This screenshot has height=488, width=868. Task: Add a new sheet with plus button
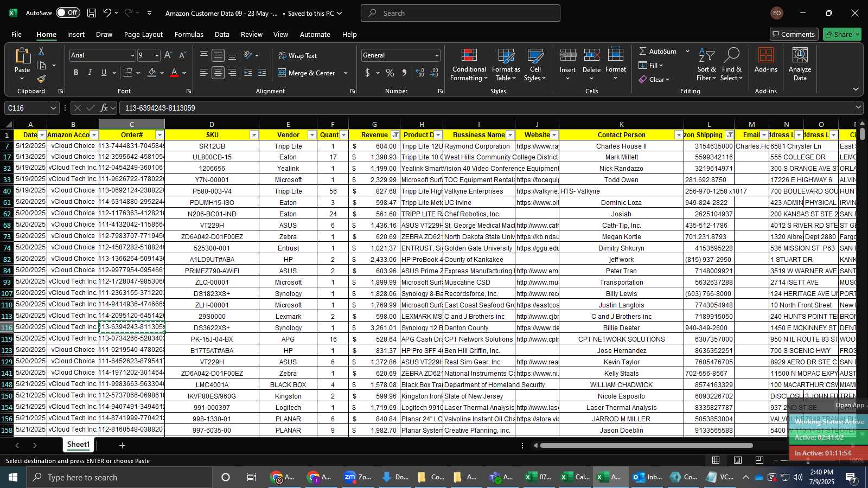coord(122,445)
